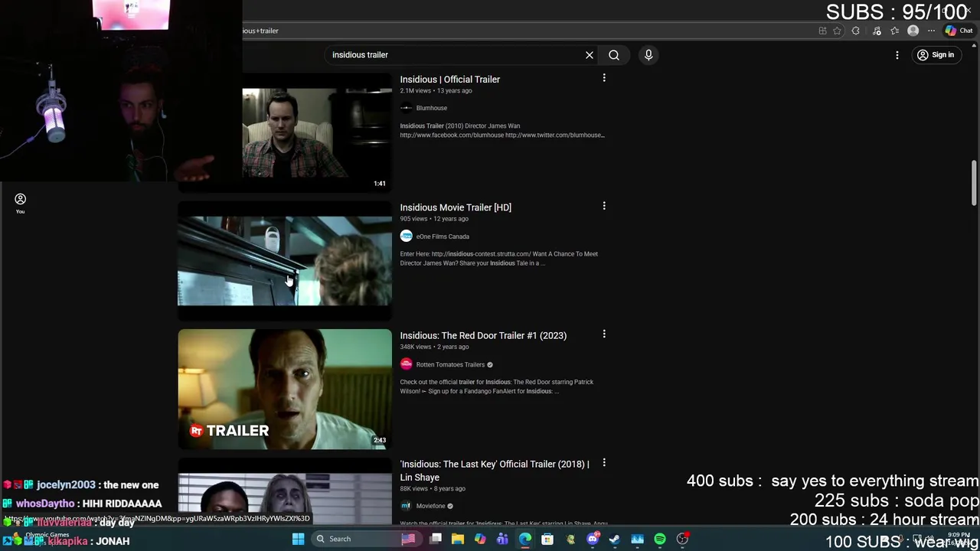Viewport: 980px width, 551px height.
Task: Click the magnifier search button on YouTube
Action: [614, 55]
